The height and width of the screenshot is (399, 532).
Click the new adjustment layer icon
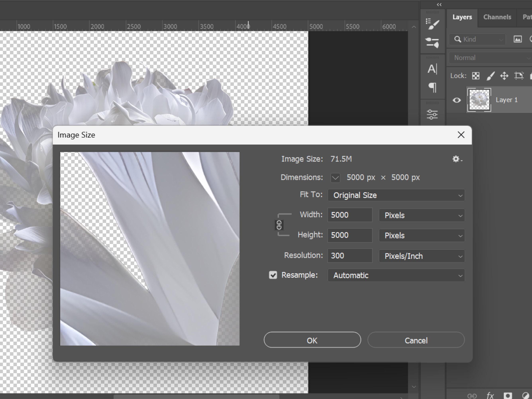(x=526, y=395)
